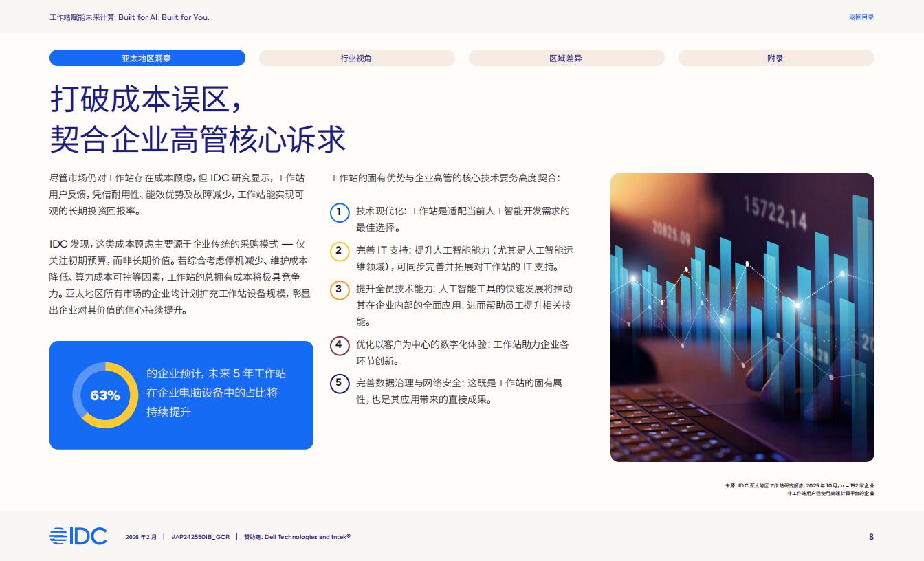Switch to the 行业视角 tab
The image size is (924, 561).
(x=357, y=58)
